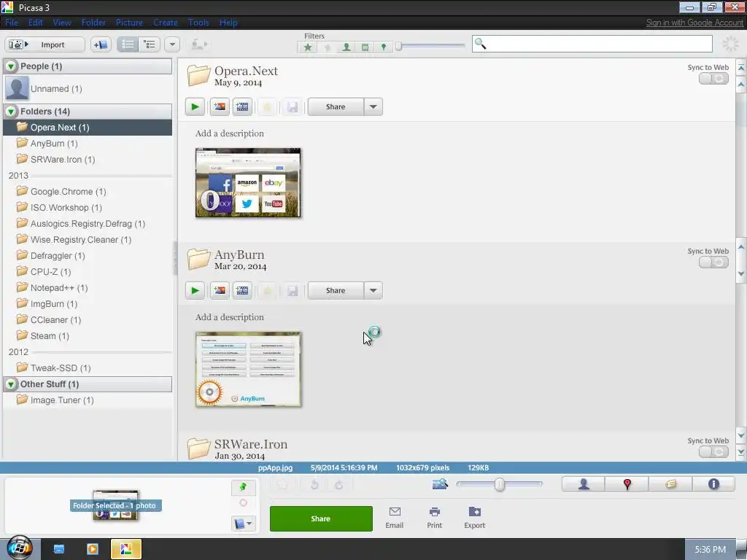Show the Properties info panel

point(713,484)
